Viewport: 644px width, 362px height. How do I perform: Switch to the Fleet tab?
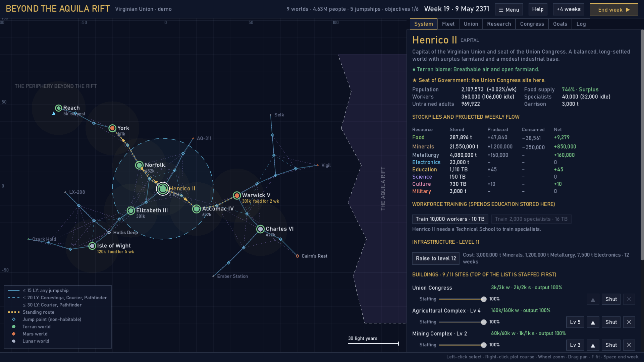[x=448, y=24]
